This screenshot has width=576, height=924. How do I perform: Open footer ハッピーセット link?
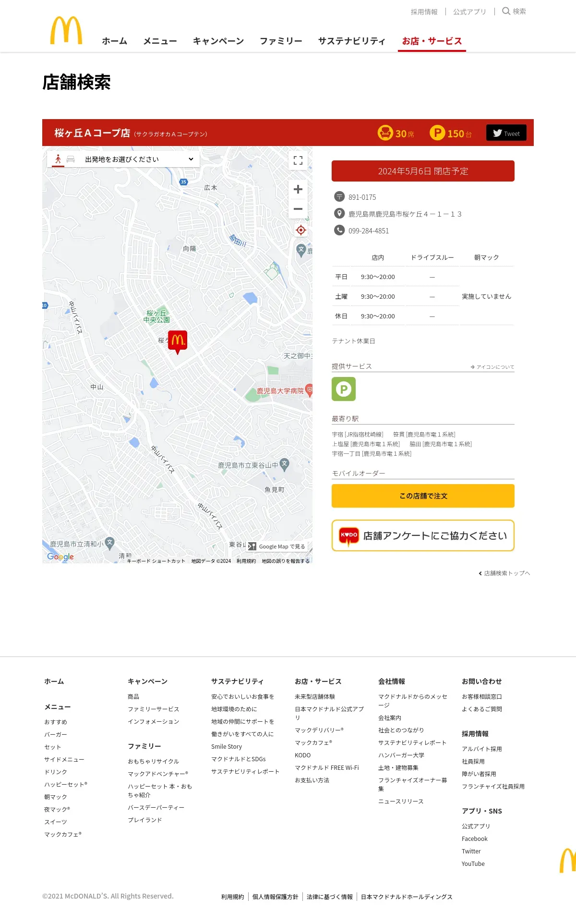click(66, 785)
